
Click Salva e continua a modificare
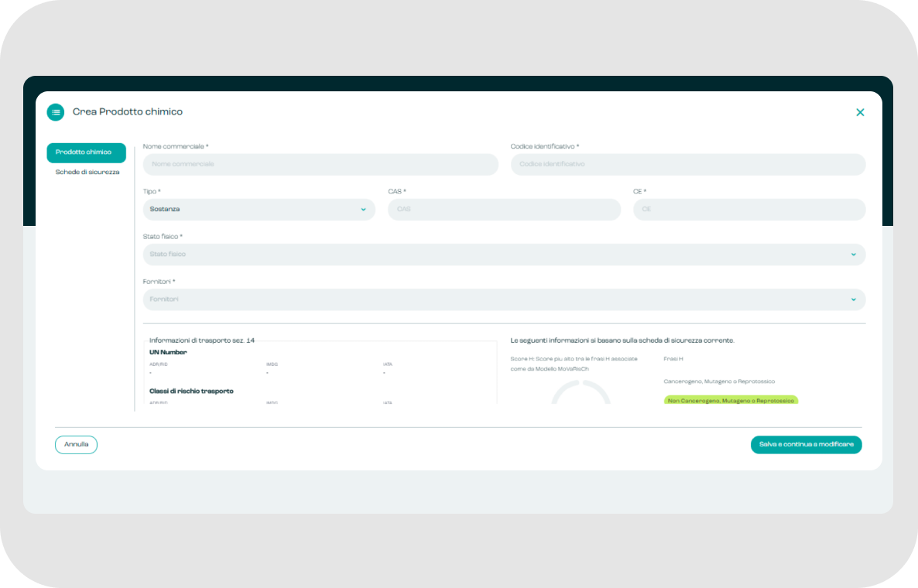click(807, 445)
